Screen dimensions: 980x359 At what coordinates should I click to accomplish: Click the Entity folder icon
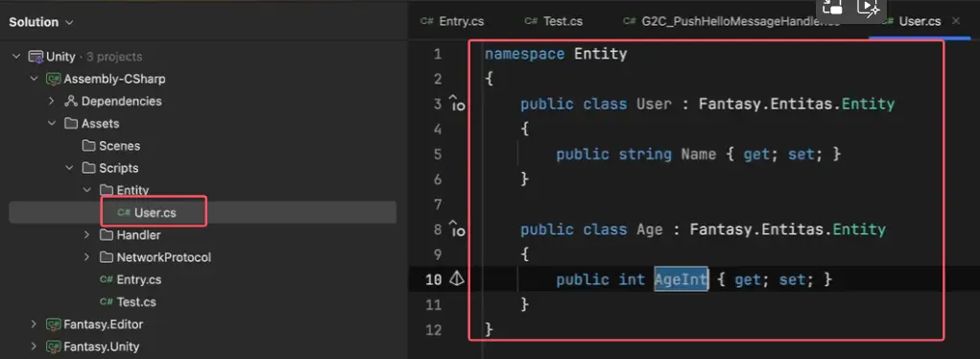107,190
